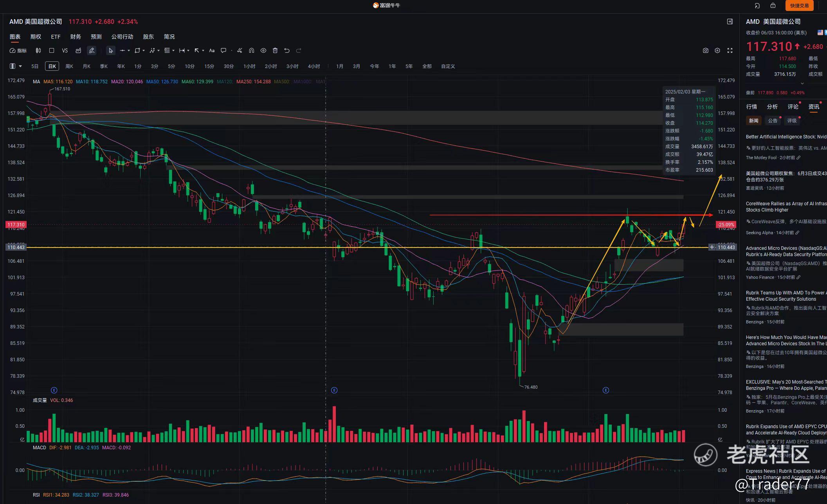The width and height of the screenshot is (827, 504).
Task: Enter fullscreen chart mode
Action: tap(730, 50)
